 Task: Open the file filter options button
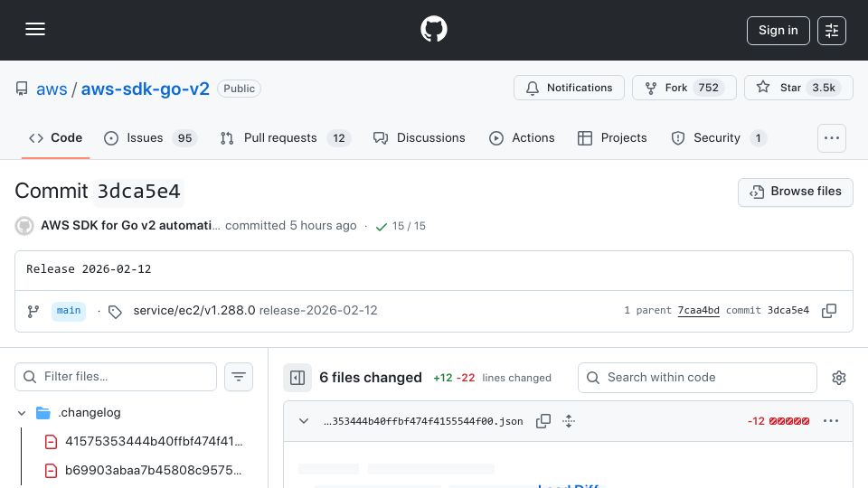tap(239, 377)
